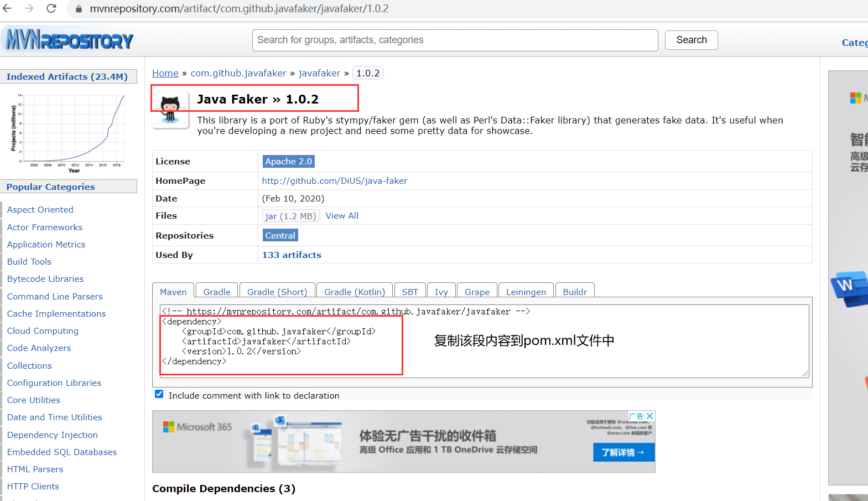This screenshot has width=868, height=501.
Task: Open the Aspect Oriented category
Action: point(40,209)
